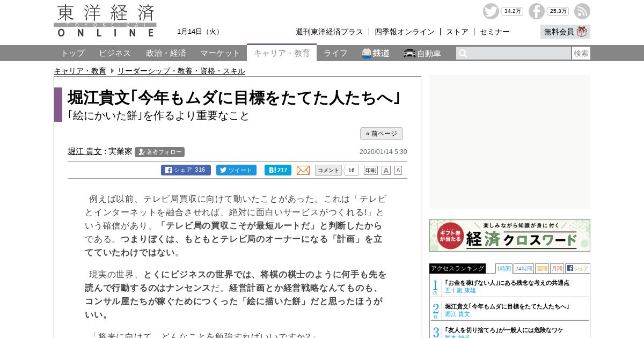The height and width of the screenshot is (338, 644).
Task: Switch ranking to Facebook シェア tab
Action: point(577,268)
